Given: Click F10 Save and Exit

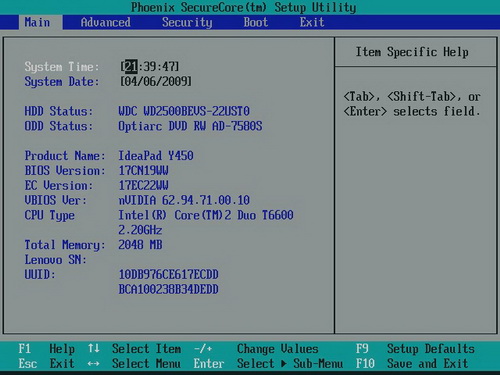Looking at the screenshot, I should [412, 363].
